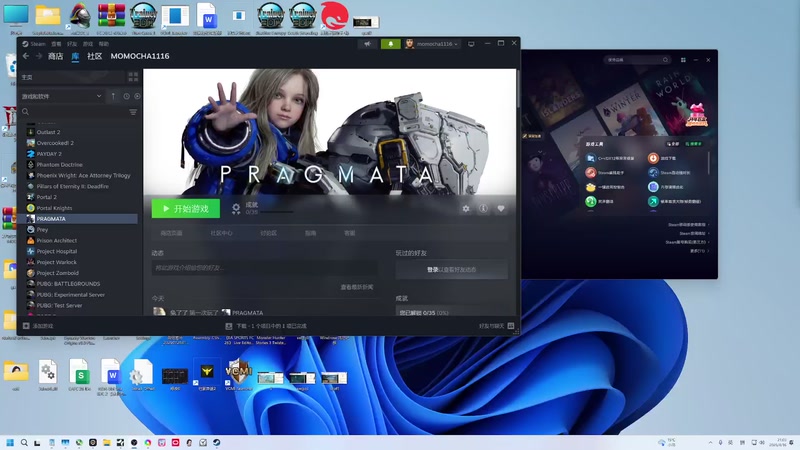The width and height of the screenshot is (800, 450).
Task: Open the orange download tool icon in tools panel
Action: 653,158
